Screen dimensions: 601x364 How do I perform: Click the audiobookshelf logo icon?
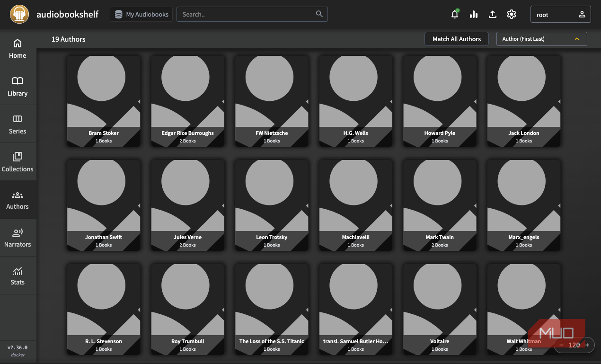19,14
